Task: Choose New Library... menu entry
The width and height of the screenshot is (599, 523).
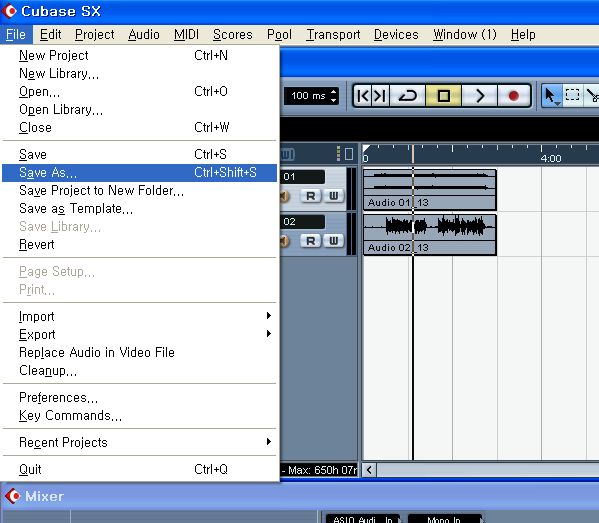Action: pos(139,73)
